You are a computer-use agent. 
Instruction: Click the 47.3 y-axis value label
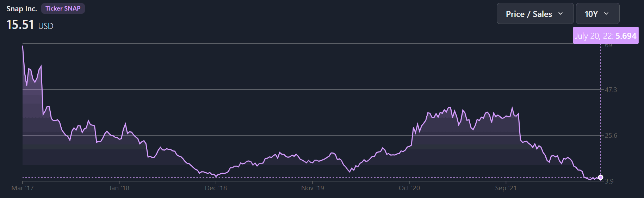611,90
